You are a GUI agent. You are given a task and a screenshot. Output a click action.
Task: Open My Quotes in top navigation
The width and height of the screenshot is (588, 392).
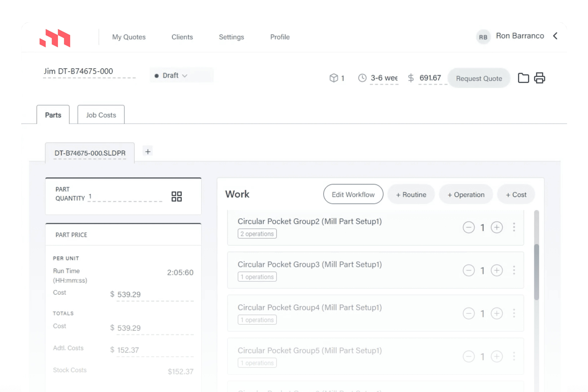coord(129,37)
